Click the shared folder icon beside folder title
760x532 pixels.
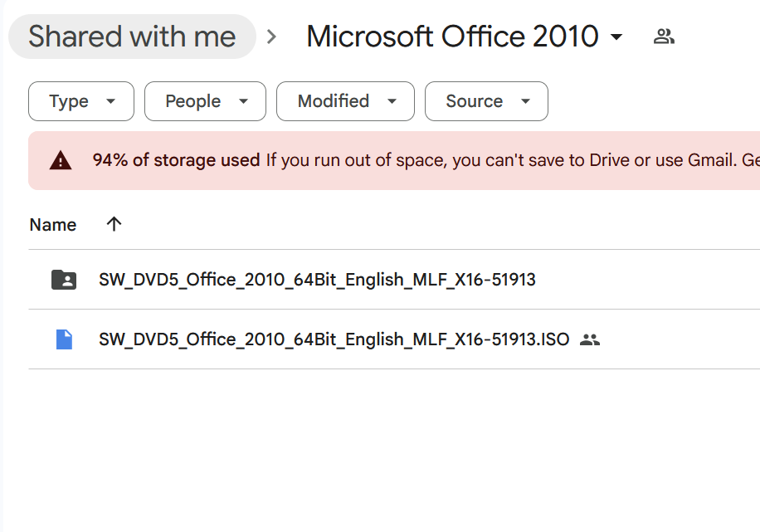click(x=663, y=37)
